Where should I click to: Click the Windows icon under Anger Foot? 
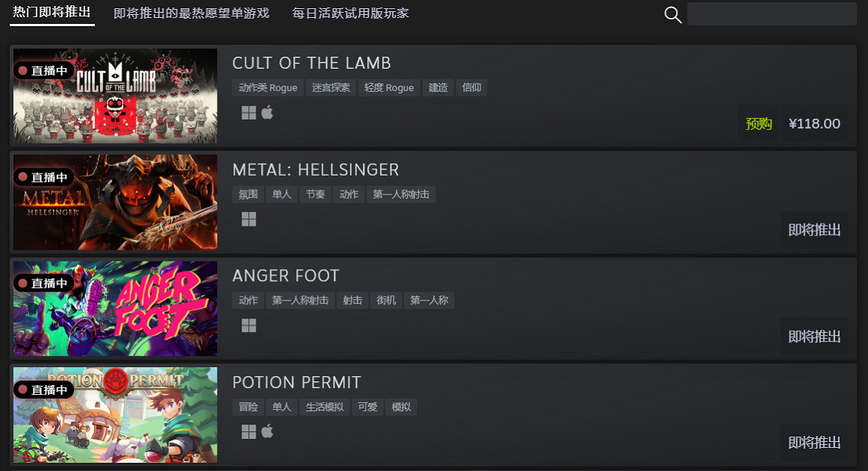(x=248, y=325)
